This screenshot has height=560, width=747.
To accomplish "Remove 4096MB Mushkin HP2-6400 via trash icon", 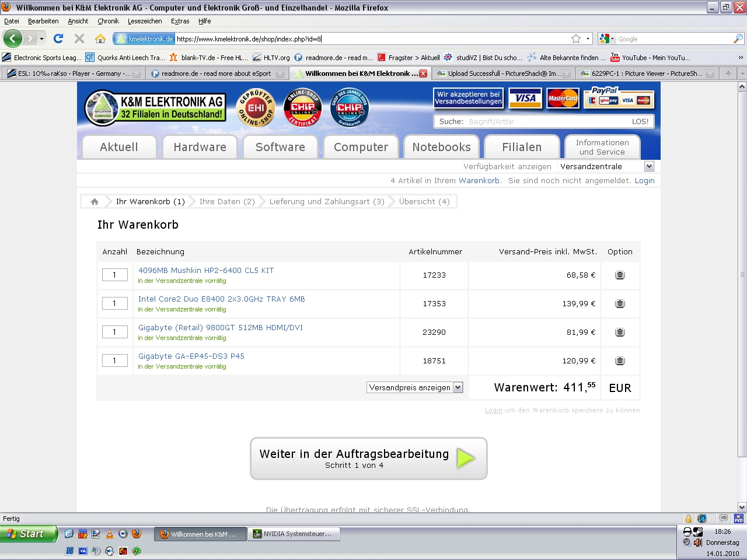I will pyautogui.click(x=620, y=275).
